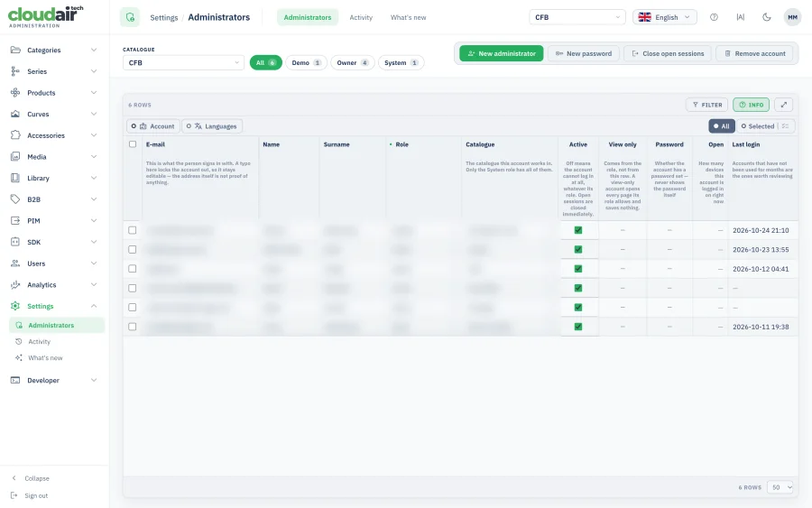Click the Accessories puzzle icon in sidebar
The image size is (812, 508).
15,135
